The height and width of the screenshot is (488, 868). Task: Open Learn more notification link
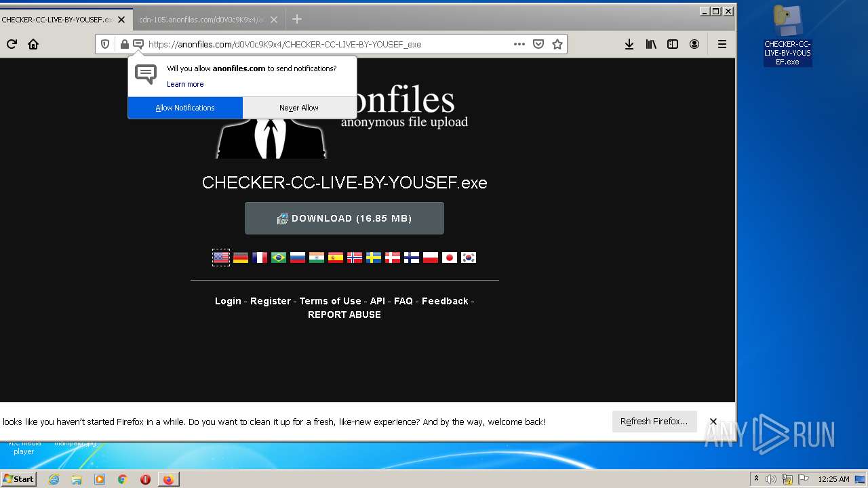pyautogui.click(x=185, y=84)
